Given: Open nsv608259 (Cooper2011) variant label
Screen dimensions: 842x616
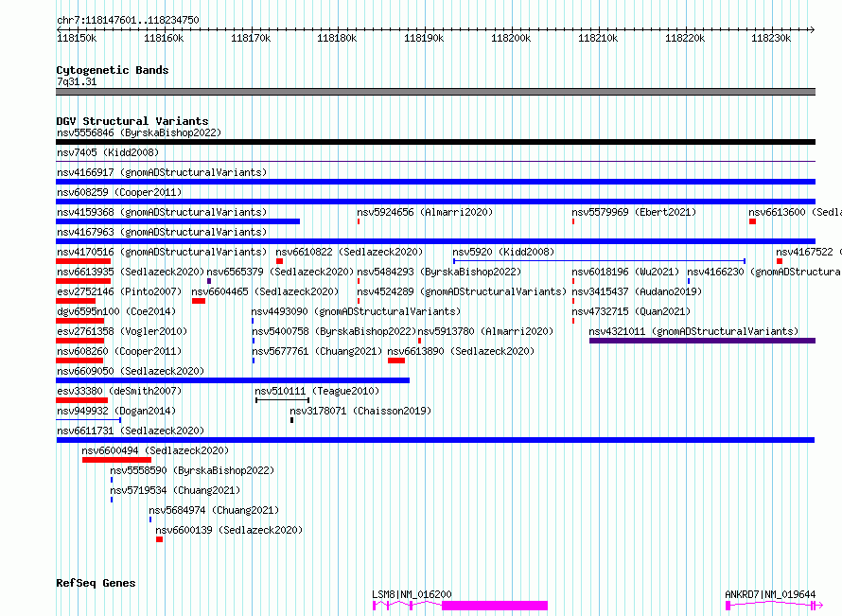Looking at the screenshot, I should pyautogui.click(x=119, y=192).
